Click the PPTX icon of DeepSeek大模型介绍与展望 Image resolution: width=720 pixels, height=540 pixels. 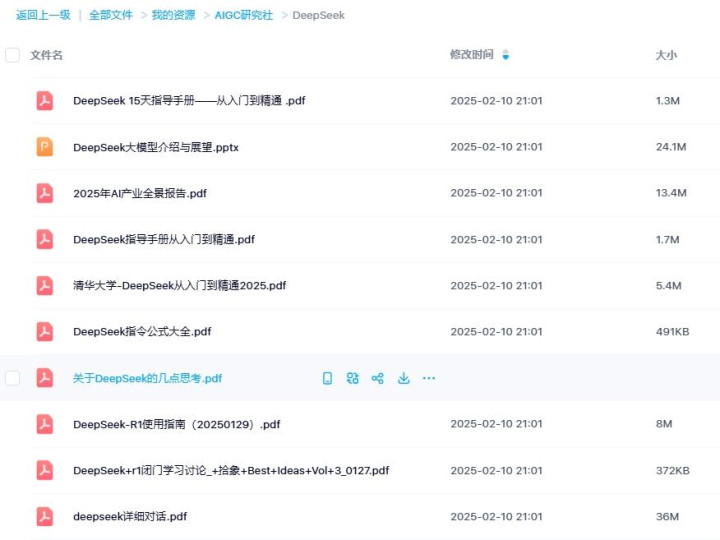click(x=45, y=147)
